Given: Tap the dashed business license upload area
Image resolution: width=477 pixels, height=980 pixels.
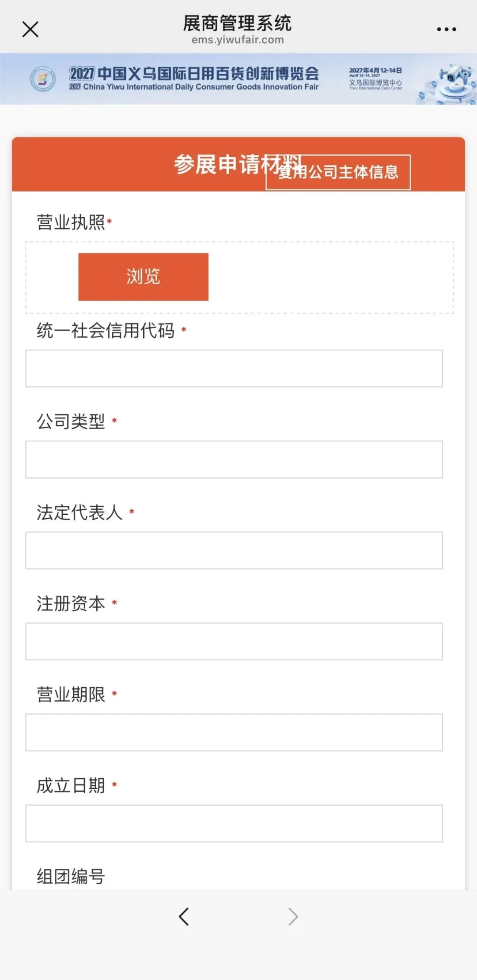Looking at the screenshot, I should point(331,278).
